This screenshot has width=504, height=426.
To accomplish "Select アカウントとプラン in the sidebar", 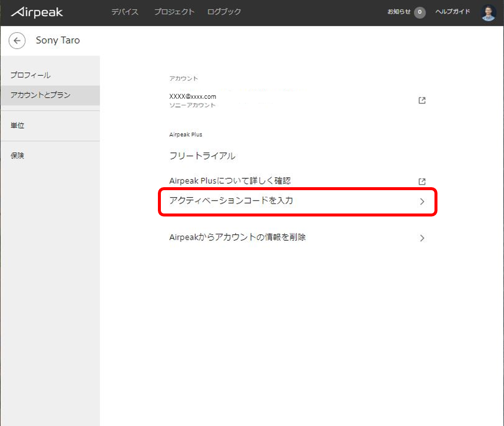I will pyautogui.click(x=41, y=95).
